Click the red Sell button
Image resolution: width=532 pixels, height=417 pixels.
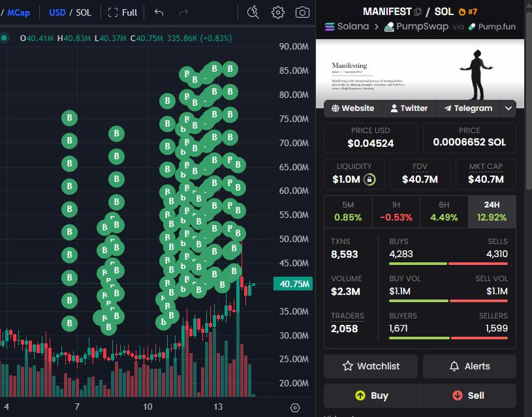468,395
